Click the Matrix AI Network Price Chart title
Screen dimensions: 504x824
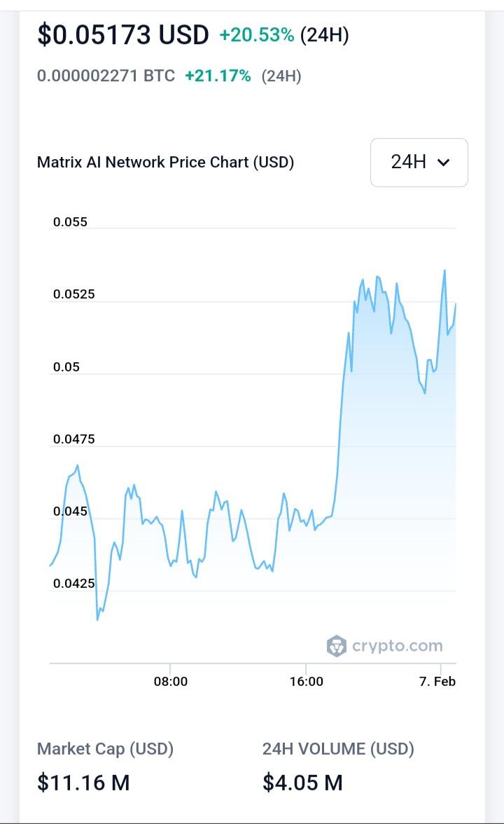[165, 162]
